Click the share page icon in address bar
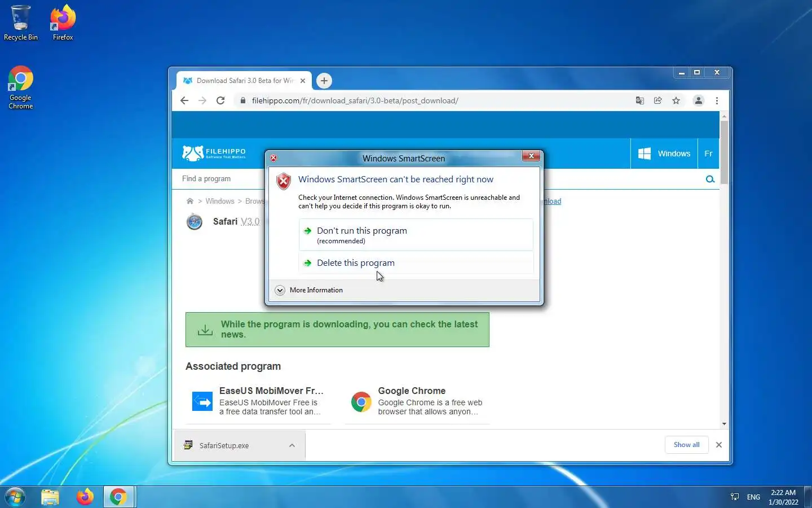812x508 pixels. (x=658, y=100)
